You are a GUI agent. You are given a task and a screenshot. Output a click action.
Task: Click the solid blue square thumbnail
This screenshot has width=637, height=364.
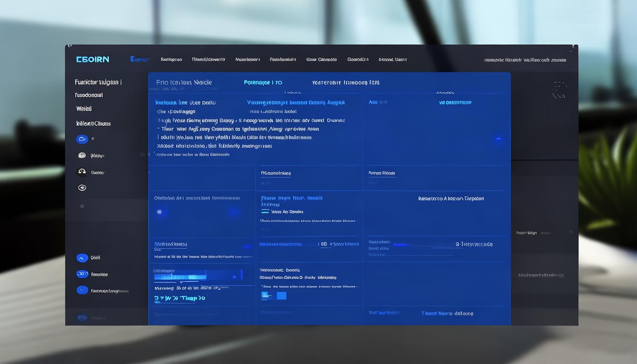coord(281,296)
